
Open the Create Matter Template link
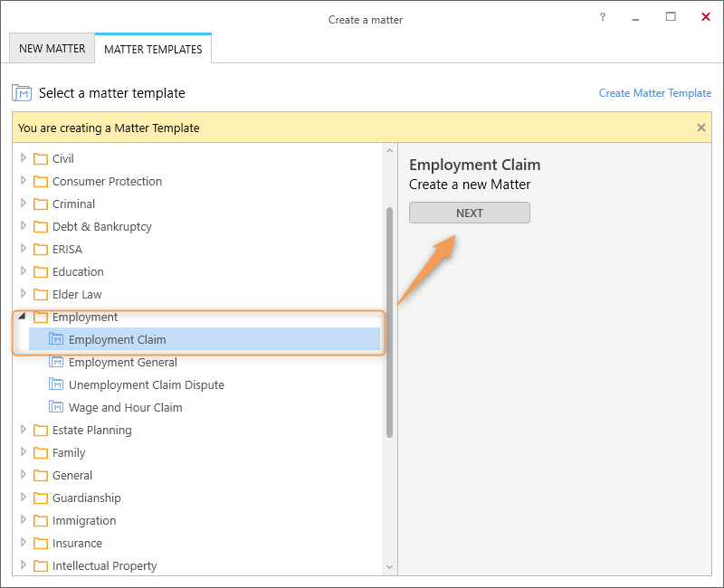click(654, 93)
